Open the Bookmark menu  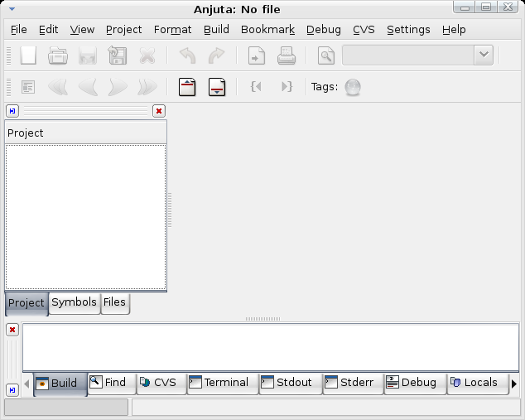[x=267, y=30]
